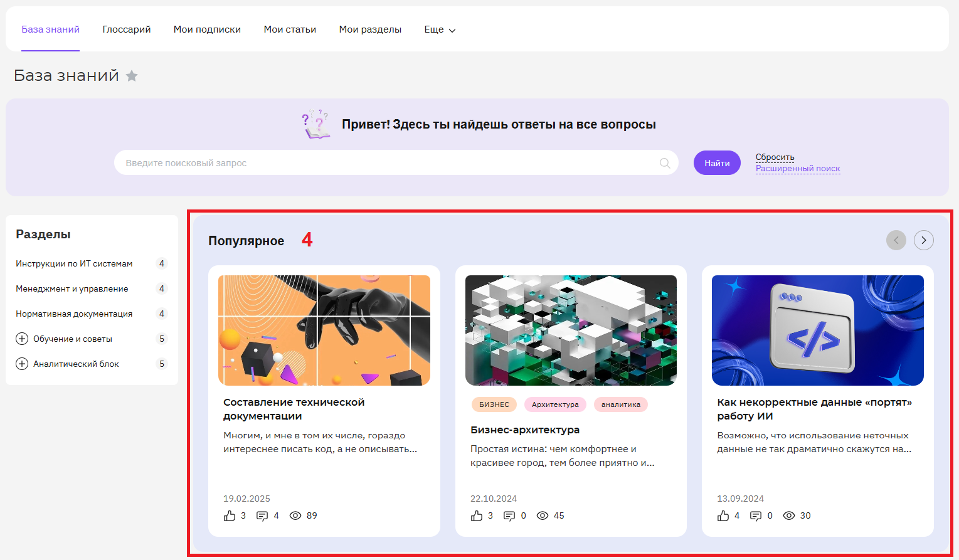Viewport: 959px width, 560px height.
Task: Click the Сбросить link
Action: [x=775, y=157]
